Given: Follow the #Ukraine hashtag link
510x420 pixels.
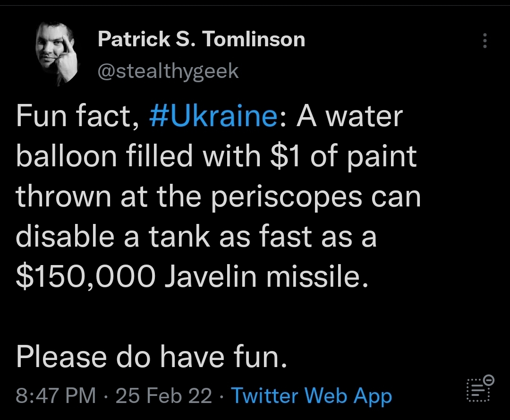Looking at the screenshot, I should (212, 117).
